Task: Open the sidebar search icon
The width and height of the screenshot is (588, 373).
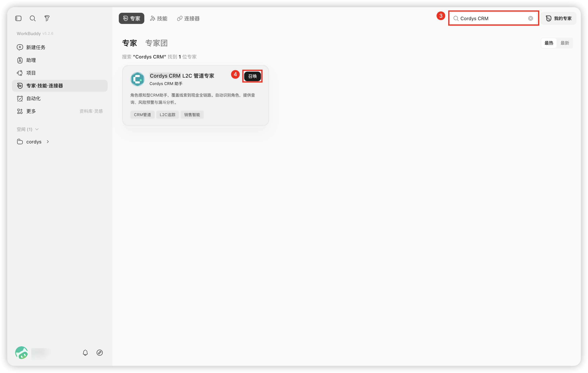Action: (32, 18)
